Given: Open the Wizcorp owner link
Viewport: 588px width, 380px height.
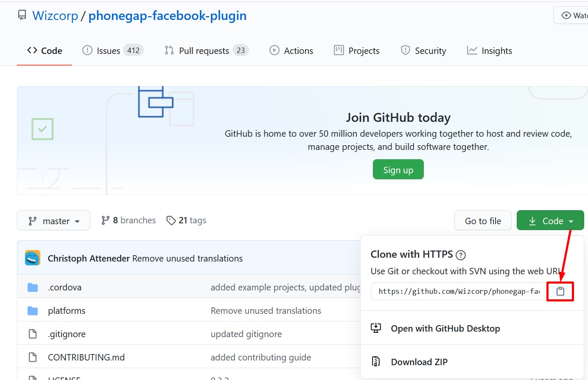Looking at the screenshot, I should (55, 15).
